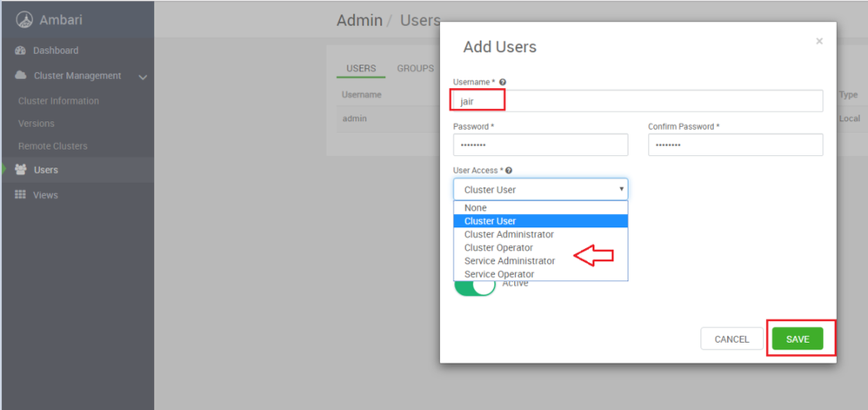Open the User Access dropdown

coord(540,190)
